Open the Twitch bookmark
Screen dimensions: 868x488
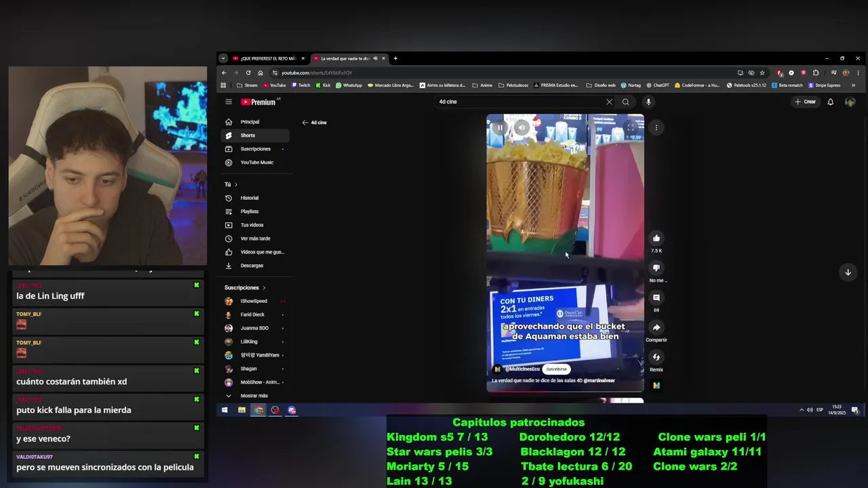(x=300, y=85)
